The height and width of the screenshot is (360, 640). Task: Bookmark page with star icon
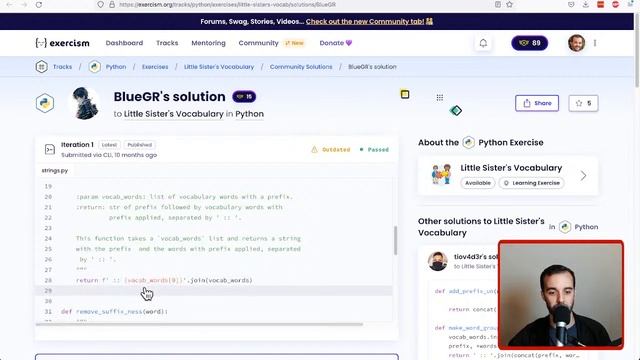click(509, 4)
